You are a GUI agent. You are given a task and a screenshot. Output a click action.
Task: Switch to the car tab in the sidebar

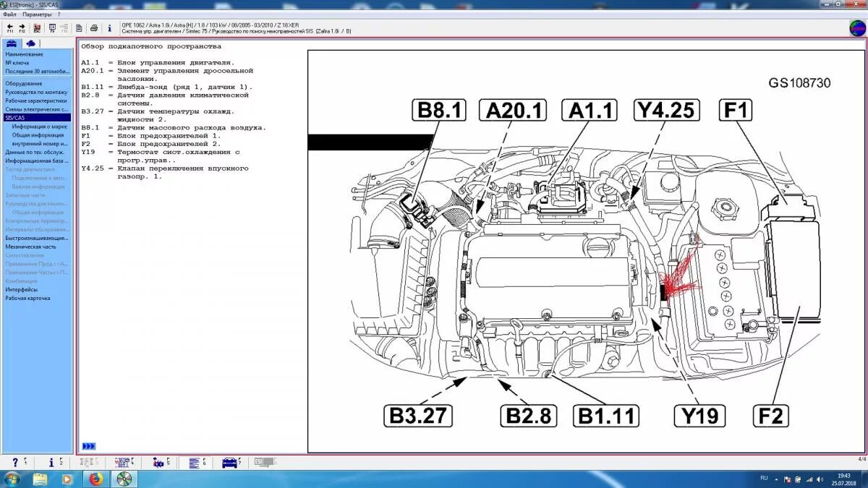coord(12,43)
